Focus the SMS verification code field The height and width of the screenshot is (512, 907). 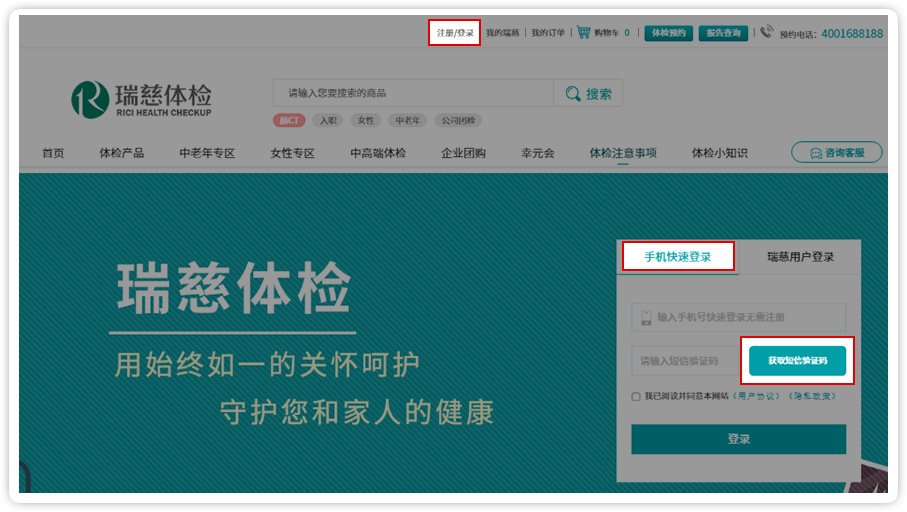684,361
